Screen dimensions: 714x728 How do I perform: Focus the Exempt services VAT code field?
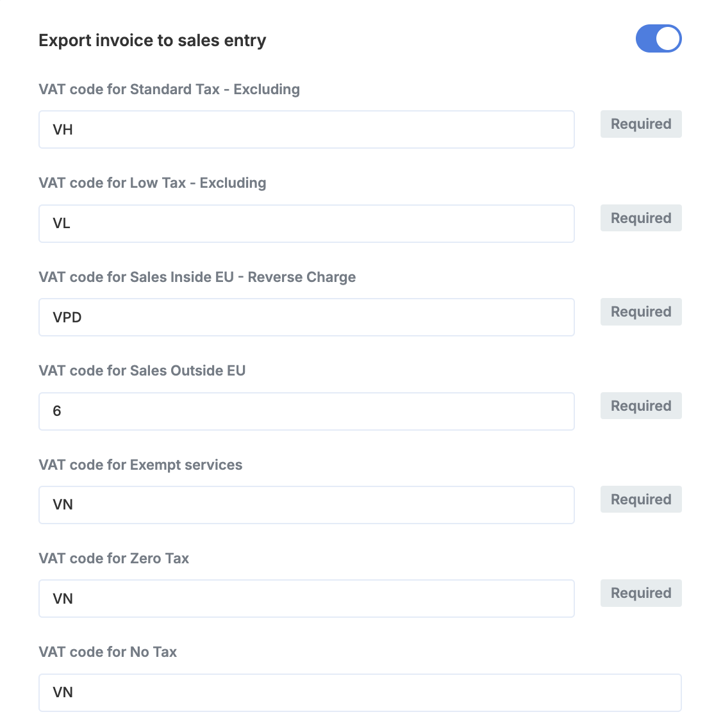(306, 505)
